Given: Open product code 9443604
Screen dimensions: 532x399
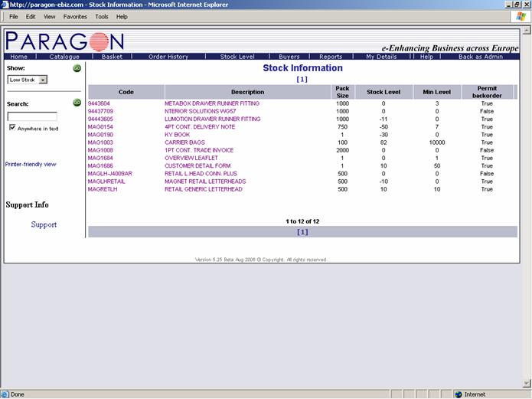Looking at the screenshot, I should [x=99, y=103].
